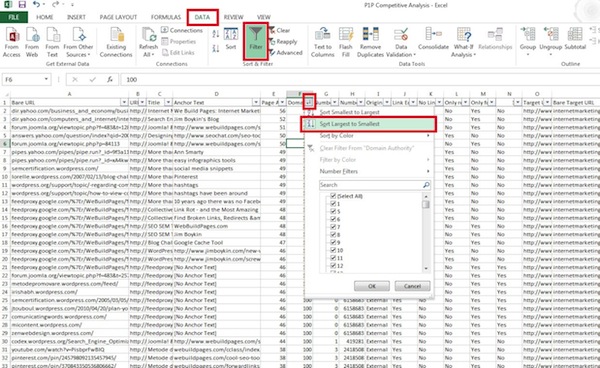The image size is (600, 368).
Task: Save the workbook from quick access toolbar
Action: 22,5
